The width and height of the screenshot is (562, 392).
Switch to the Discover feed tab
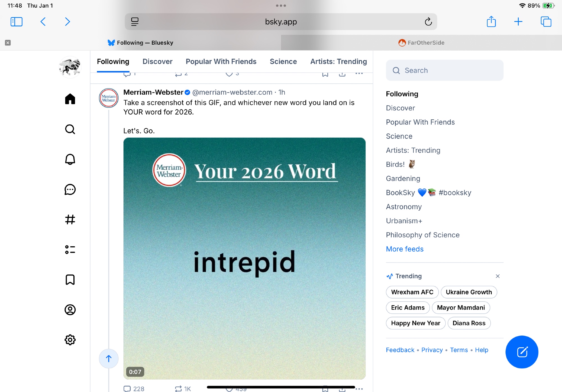pos(157,61)
